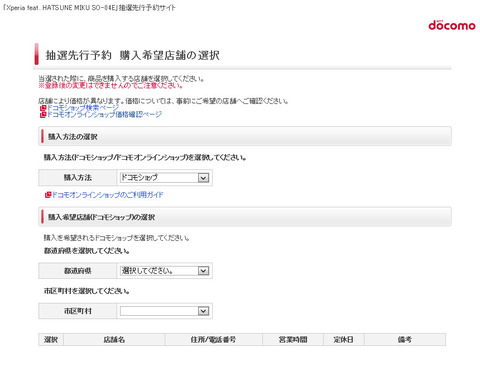Screen dimensions: 480x380
Task: Click the Xperia feat. HATSUNE MIKU site title
Action: coord(89,8)
